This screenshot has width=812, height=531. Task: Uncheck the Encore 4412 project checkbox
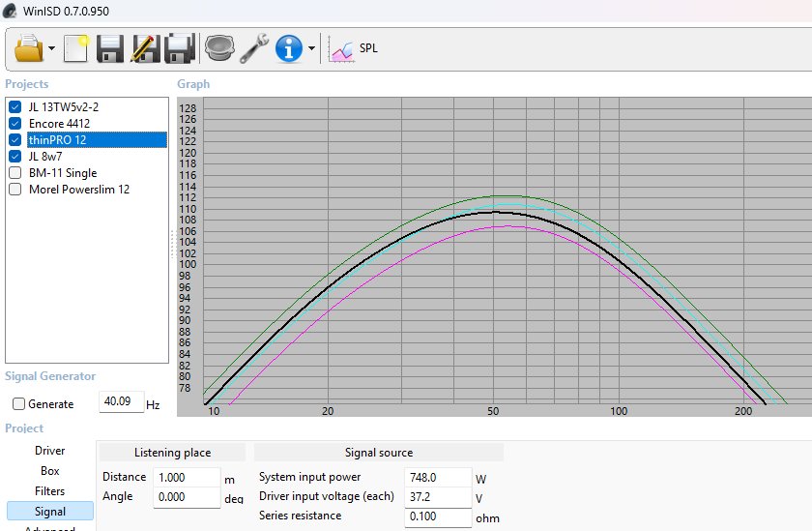(x=15, y=123)
